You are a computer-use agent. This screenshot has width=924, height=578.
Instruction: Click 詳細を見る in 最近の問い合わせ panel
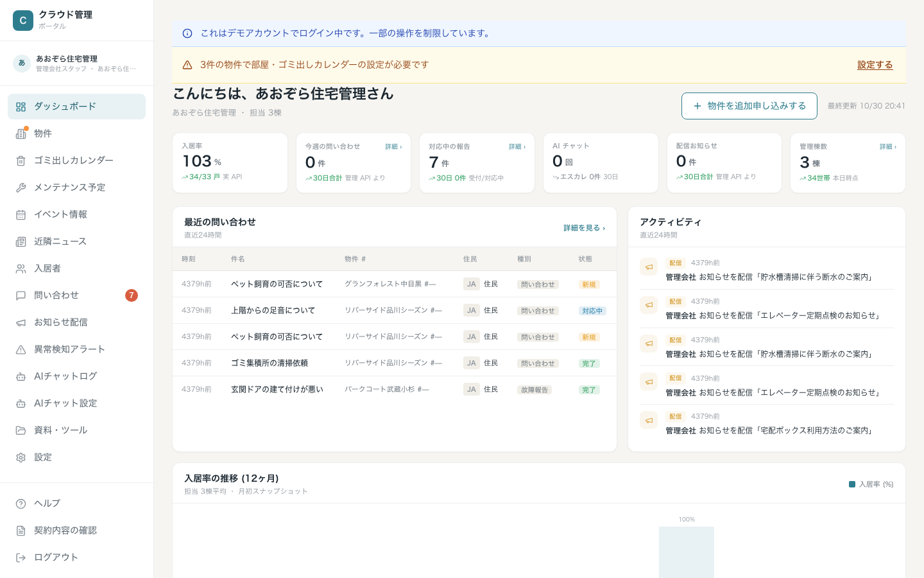pyautogui.click(x=584, y=228)
